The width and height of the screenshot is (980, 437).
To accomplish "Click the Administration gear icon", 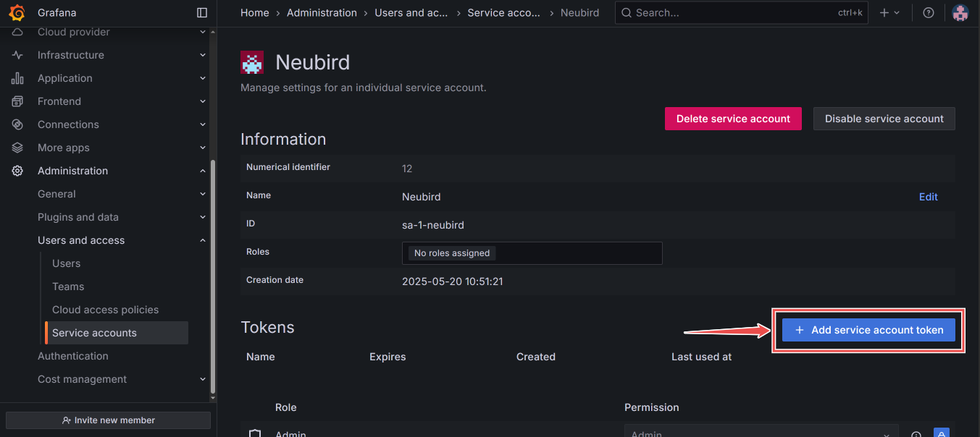I will [x=17, y=171].
